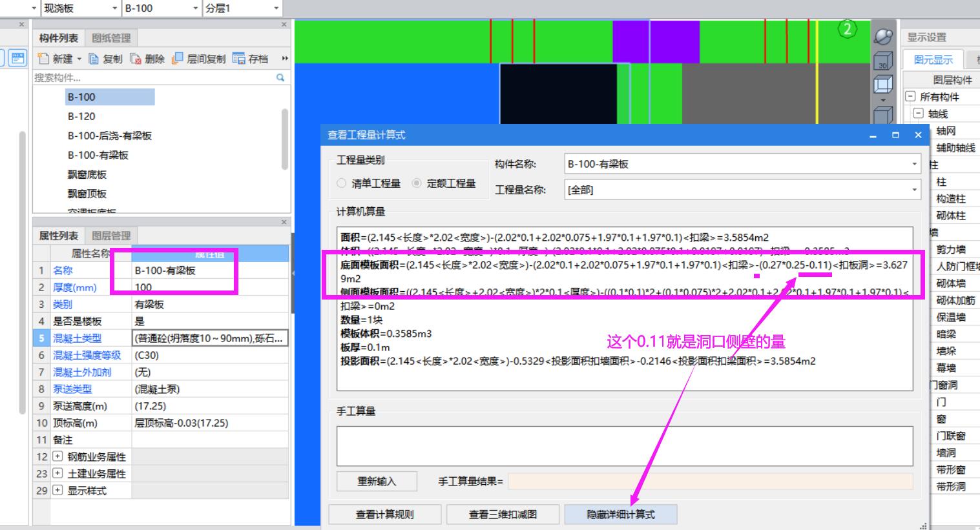Click the 手工算量 text area
Screen dimensions: 980x530
click(625, 446)
